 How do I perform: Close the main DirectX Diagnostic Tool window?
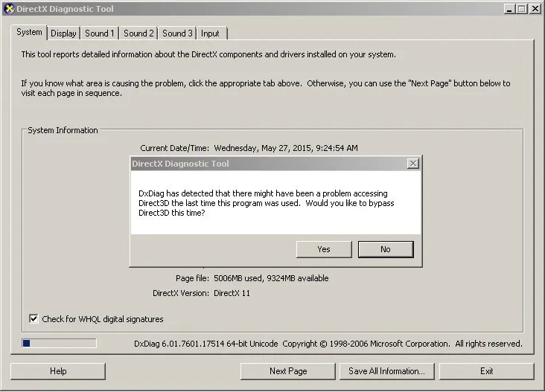(x=535, y=9)
